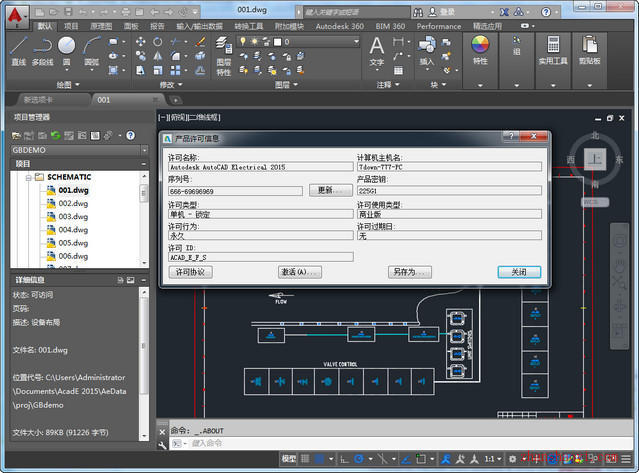Click the Rotate tool in 修改 panel
The image size is (639, 473).
click(x=158, y=42)
